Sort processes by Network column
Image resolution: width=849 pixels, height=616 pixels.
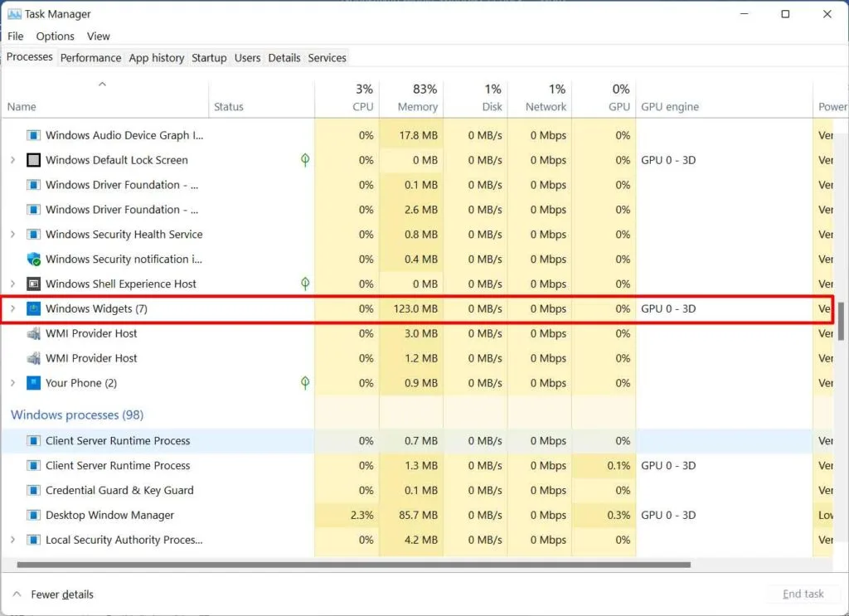pyautogui.click(x=539, y=99)
